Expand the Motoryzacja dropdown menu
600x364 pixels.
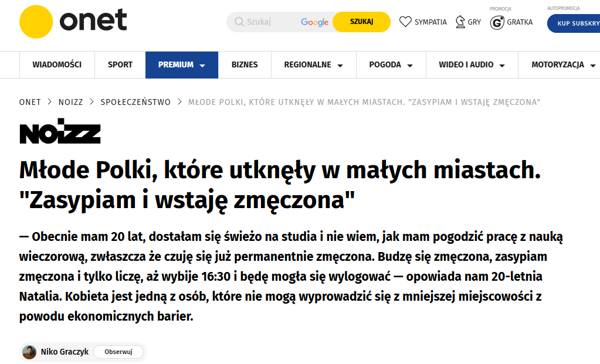click(593, 66)
